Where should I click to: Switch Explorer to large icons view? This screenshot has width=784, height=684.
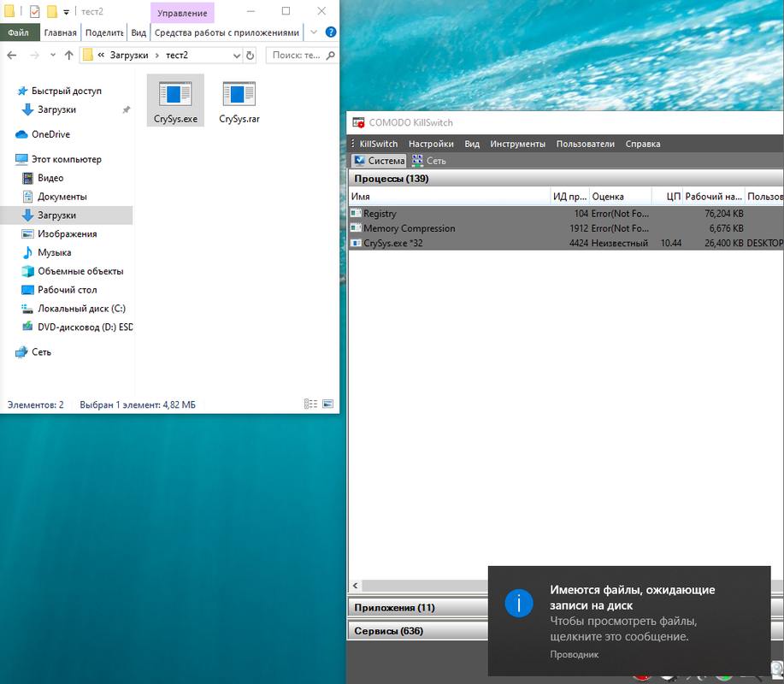(328, 404)
